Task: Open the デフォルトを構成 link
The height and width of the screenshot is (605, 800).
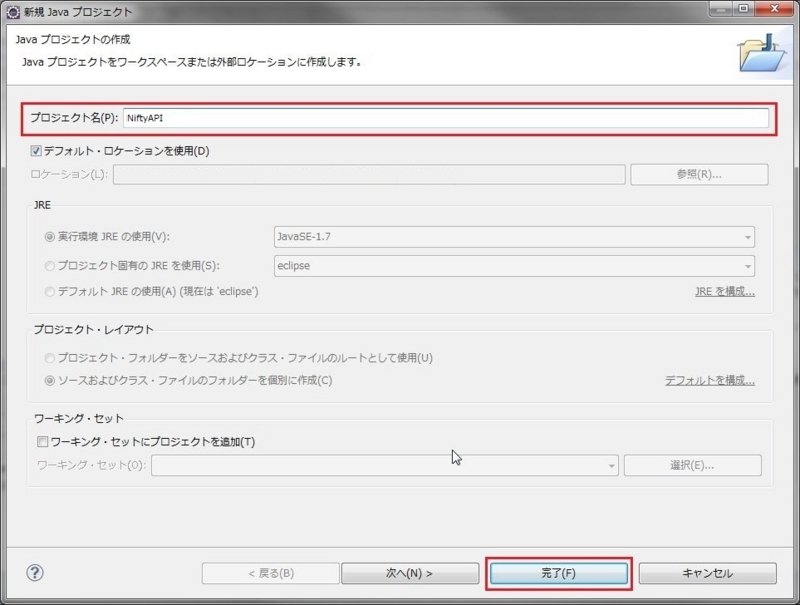Action: [709, 381]
